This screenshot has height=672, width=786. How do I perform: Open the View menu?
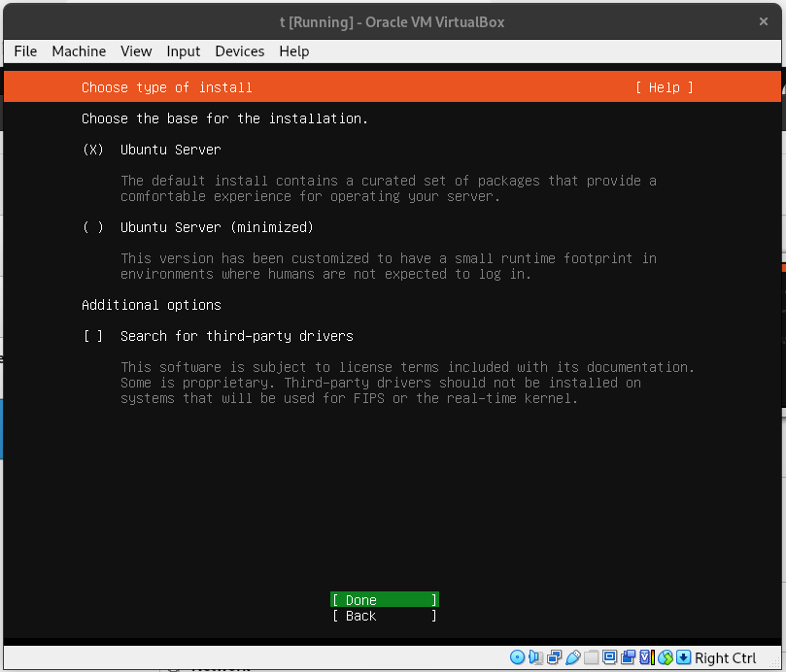coord(136,51)
